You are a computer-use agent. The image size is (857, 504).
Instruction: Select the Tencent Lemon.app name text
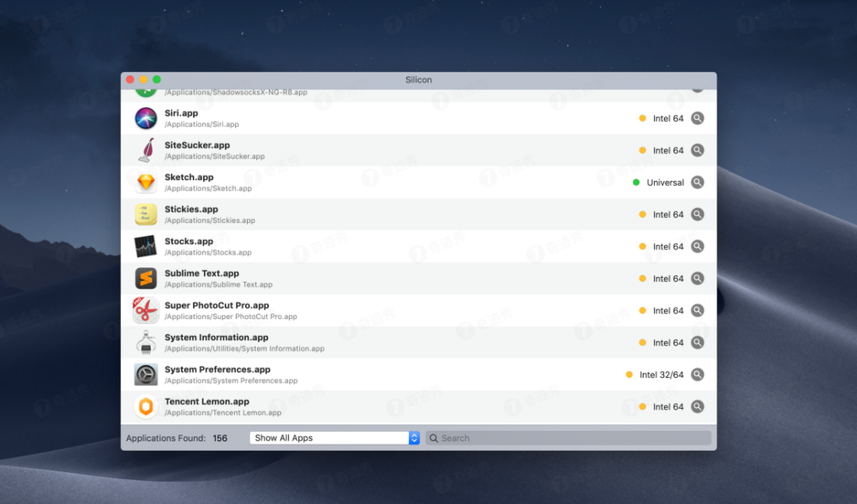207,401
